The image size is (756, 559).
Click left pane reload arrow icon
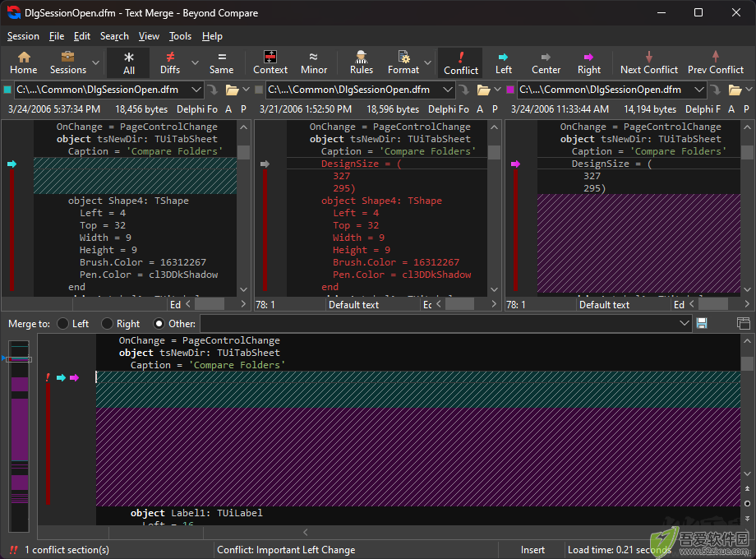213,90
